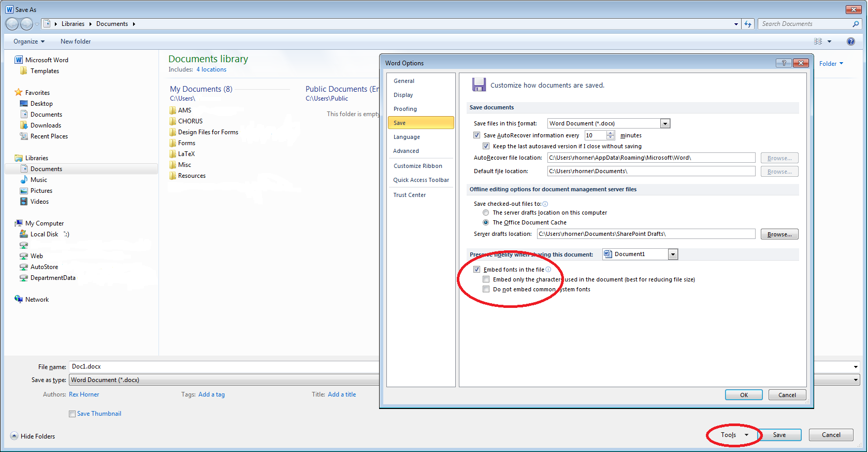Image resolution: width=868 pixels, height=452 pixels.
Task: Click the search magnifier icon
Action: [x=856, y=24]
